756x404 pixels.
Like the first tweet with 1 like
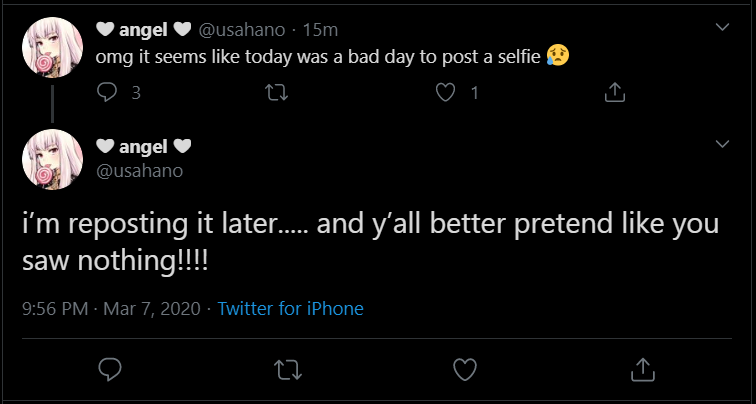447,93
